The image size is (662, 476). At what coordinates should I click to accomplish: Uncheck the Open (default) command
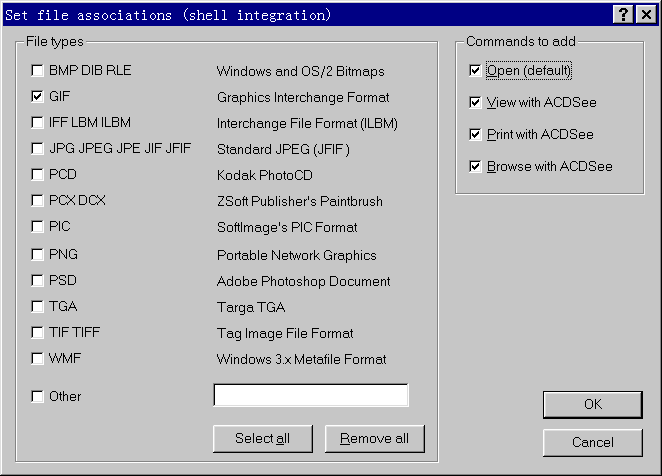(475, 71)
